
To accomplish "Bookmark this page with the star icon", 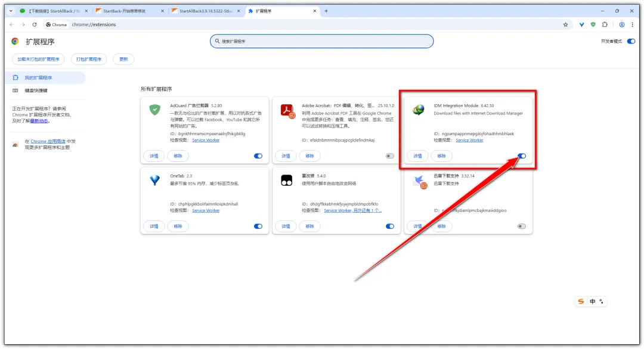I will (565, 24).
